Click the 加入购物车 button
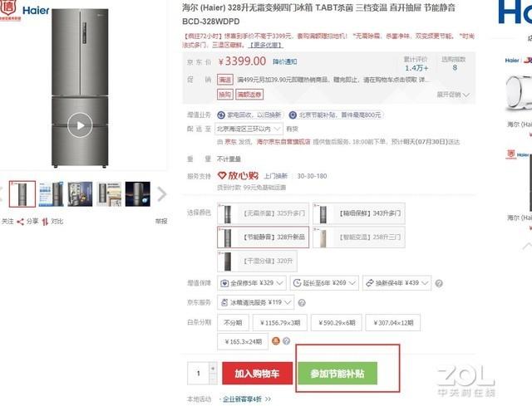Screen dimensions: 532x406 [257, 374]
